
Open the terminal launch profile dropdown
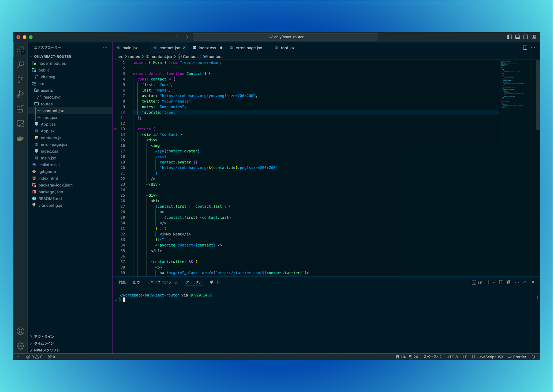[x=494, y=282]
